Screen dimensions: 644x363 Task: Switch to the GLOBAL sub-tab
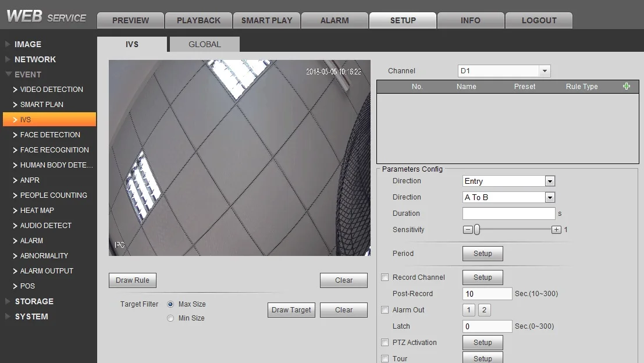205,44
